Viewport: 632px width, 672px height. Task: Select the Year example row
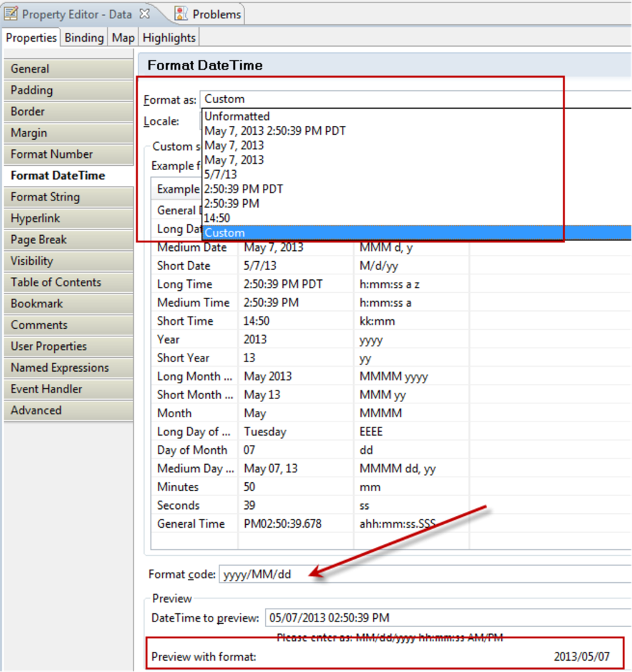pyautogui.click(x=391, y=340)
